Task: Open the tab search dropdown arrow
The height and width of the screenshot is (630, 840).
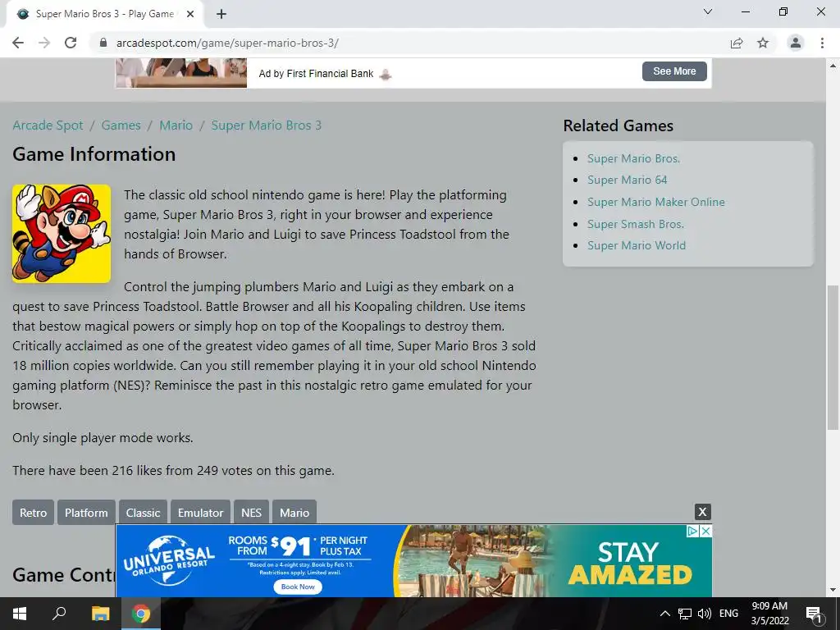Action: (x=708, y=11)
